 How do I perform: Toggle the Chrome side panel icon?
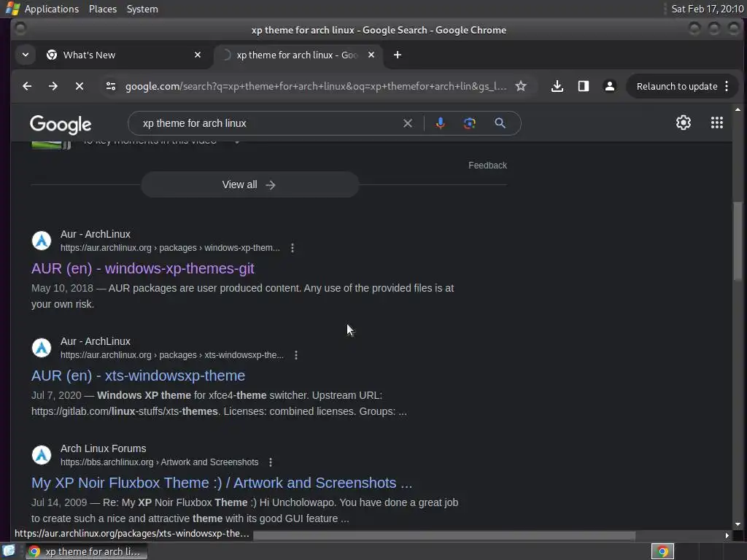(583, 86)
